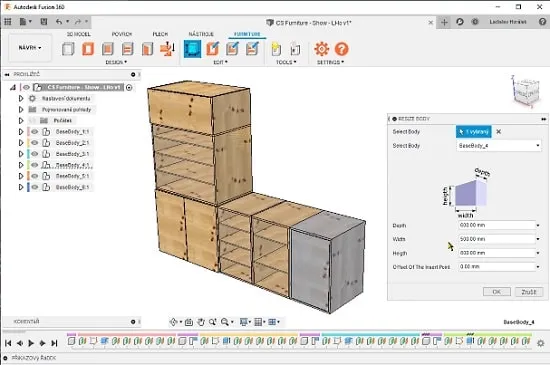Play the timeline

(x=31, y=343)
